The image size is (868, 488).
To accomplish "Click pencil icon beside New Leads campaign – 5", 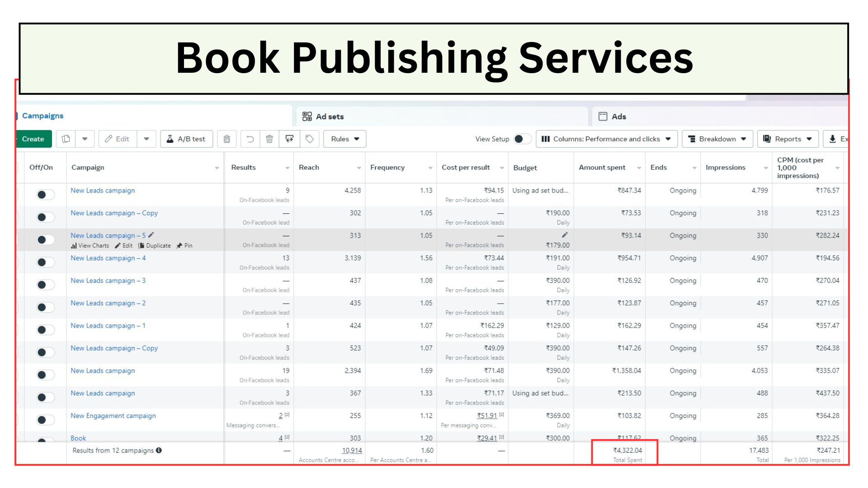I will coord(151,235).
